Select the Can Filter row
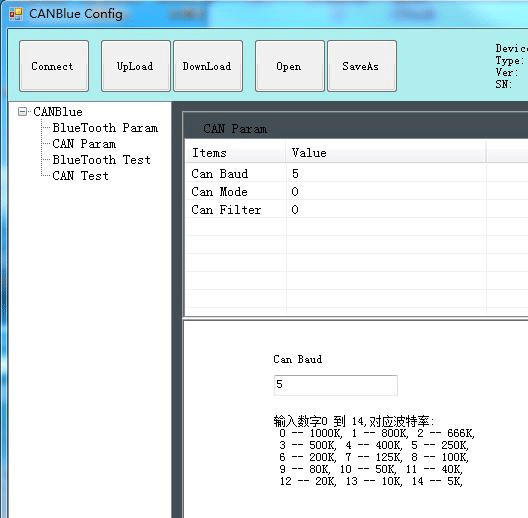Screen dimensions: 528x518 coord(357,210)
